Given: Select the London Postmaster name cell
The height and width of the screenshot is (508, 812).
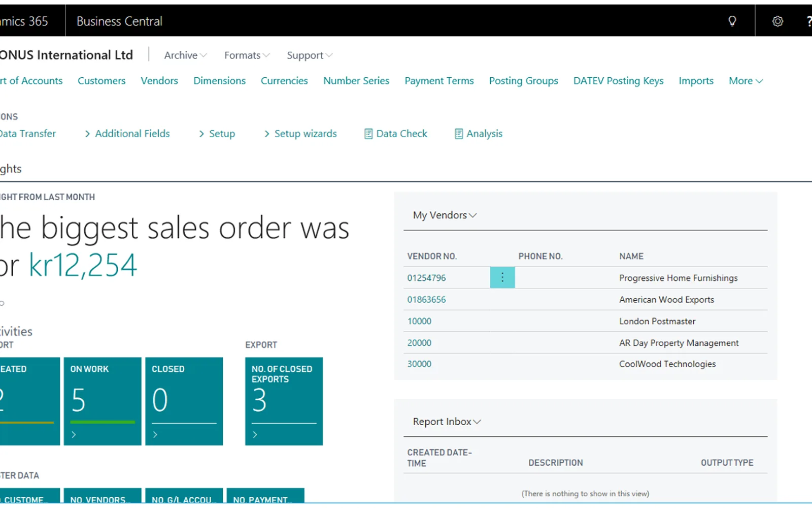Looking at the screenshot, I should (x=657, y=321).
